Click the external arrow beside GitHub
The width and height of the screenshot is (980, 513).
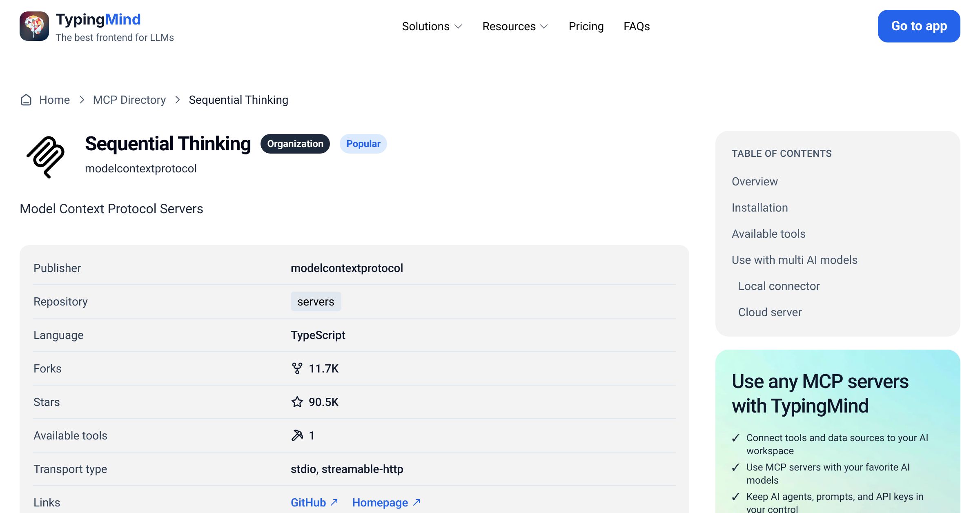click(x=334, y=502)
